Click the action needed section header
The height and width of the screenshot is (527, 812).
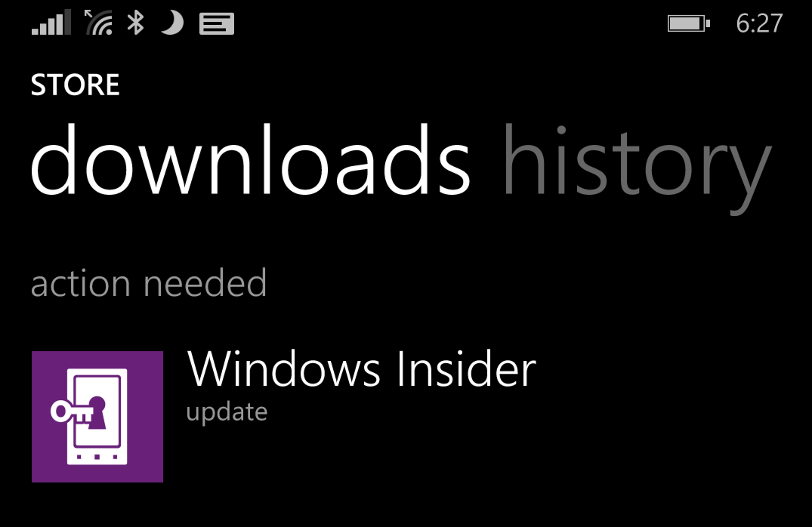(x=149, y=283)
